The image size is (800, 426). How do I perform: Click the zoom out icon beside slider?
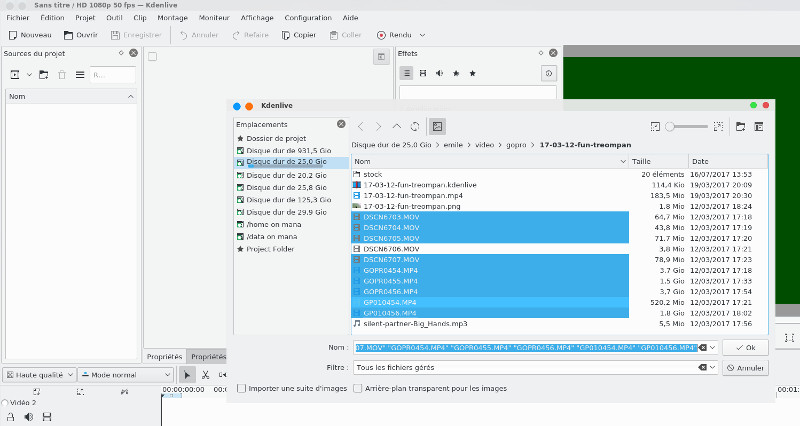656,127
